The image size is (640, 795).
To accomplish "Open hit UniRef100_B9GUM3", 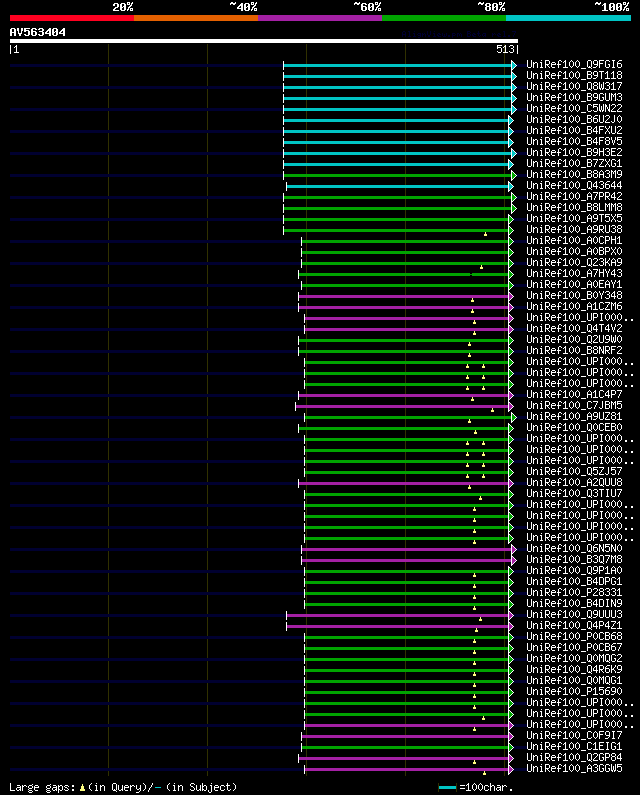I will tap(574, 97).
